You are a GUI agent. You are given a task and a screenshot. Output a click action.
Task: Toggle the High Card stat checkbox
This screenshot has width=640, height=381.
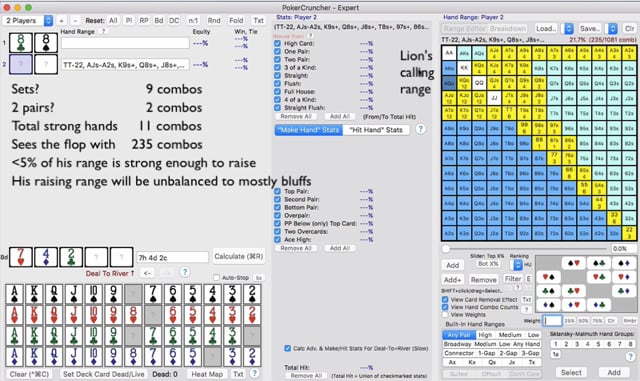278,43
